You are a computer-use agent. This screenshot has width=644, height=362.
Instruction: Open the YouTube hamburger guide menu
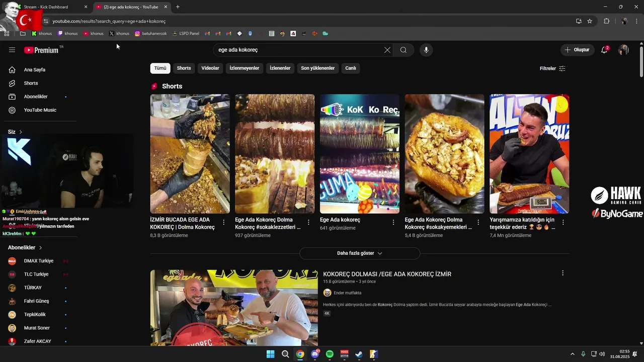pos(12,50)
